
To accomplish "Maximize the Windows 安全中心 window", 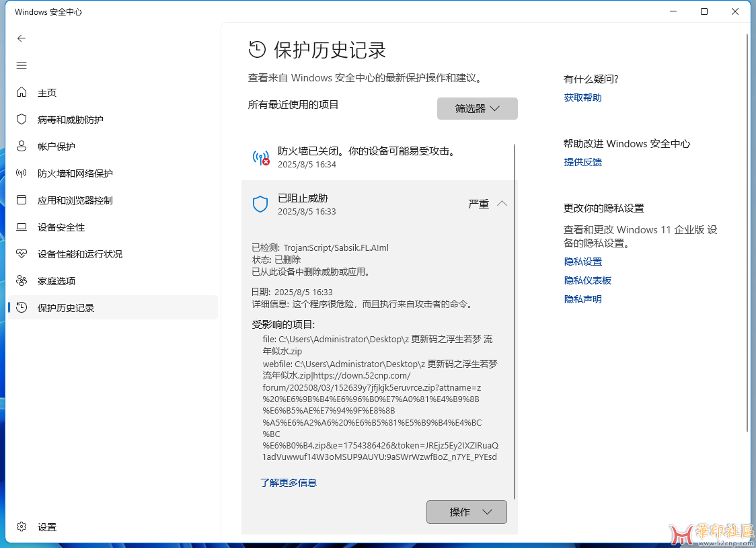I will 704,11.
